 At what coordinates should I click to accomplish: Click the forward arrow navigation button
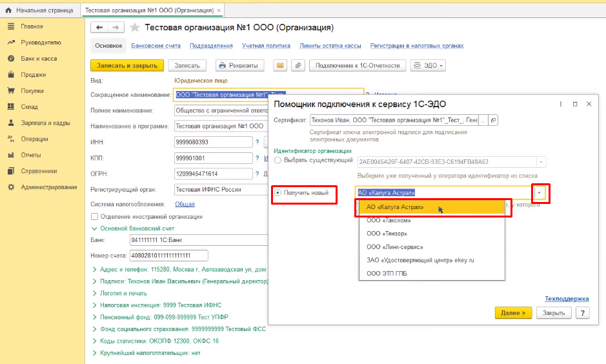[x=116, y=28]
